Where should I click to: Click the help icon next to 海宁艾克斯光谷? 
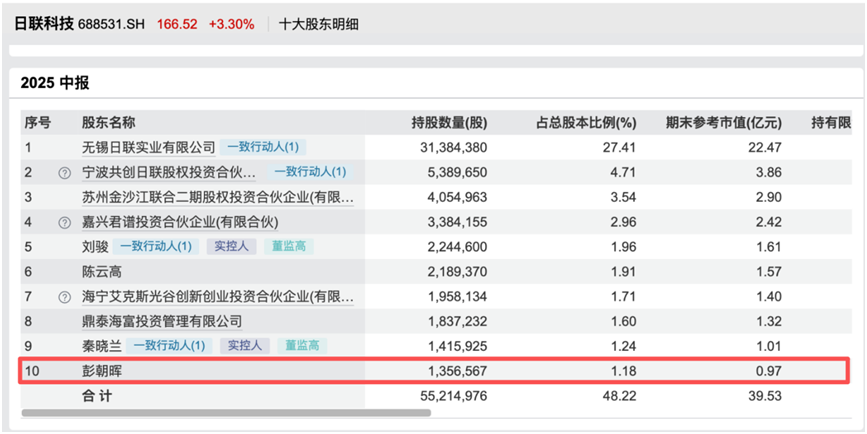click(x=65, y=297)
